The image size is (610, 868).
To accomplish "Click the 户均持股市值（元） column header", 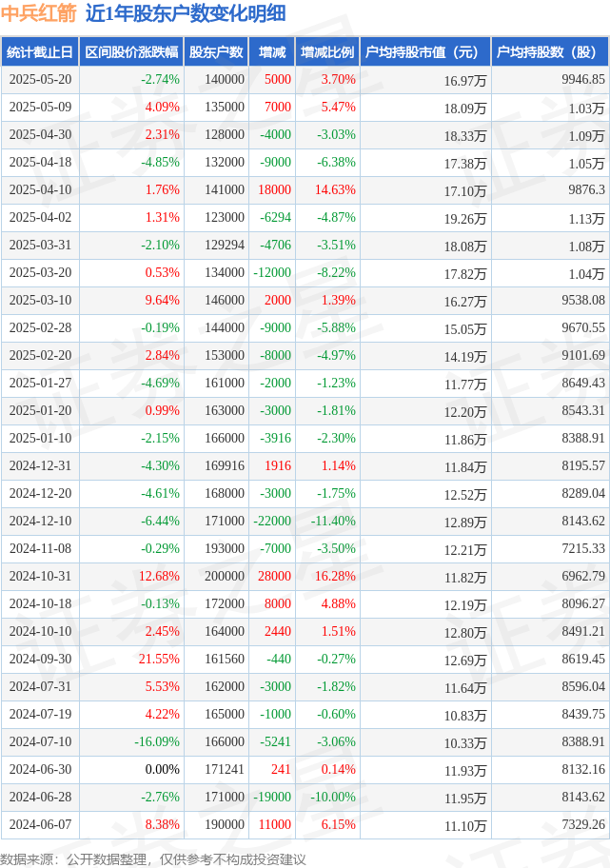I will click(x=425, y=52).
